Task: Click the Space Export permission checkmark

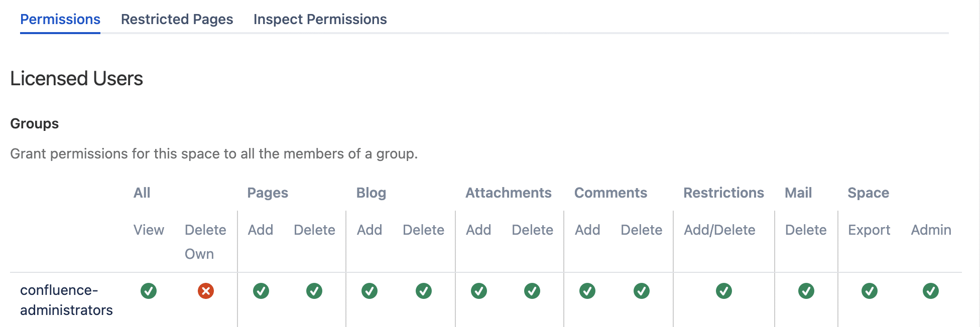Action: point(870,291)
